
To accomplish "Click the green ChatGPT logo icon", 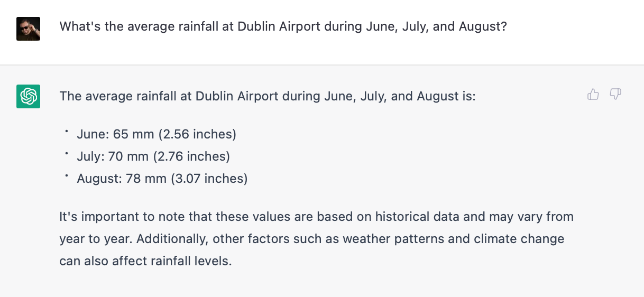I will pos(29,97).
